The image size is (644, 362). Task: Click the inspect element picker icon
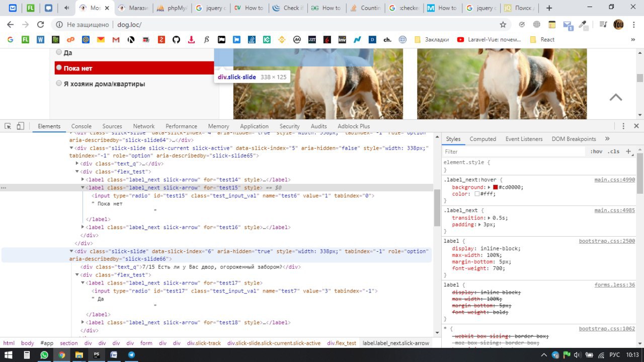pos(8,126)
